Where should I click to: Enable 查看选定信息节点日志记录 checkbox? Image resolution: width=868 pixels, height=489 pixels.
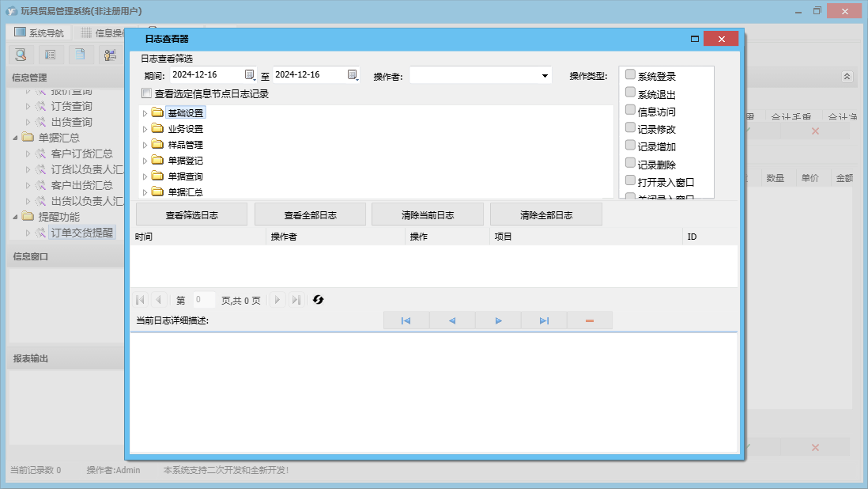146,93
